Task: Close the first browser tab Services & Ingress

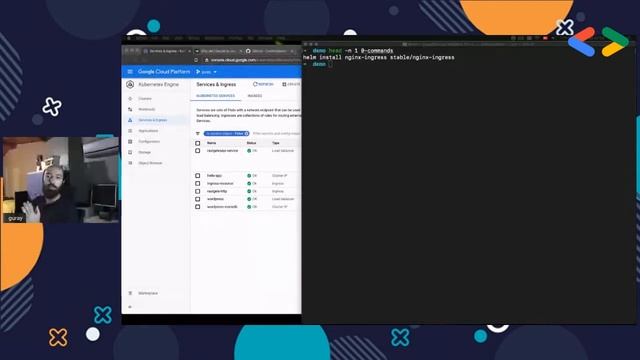Action: pyautogui.click(x=189, y=51)
